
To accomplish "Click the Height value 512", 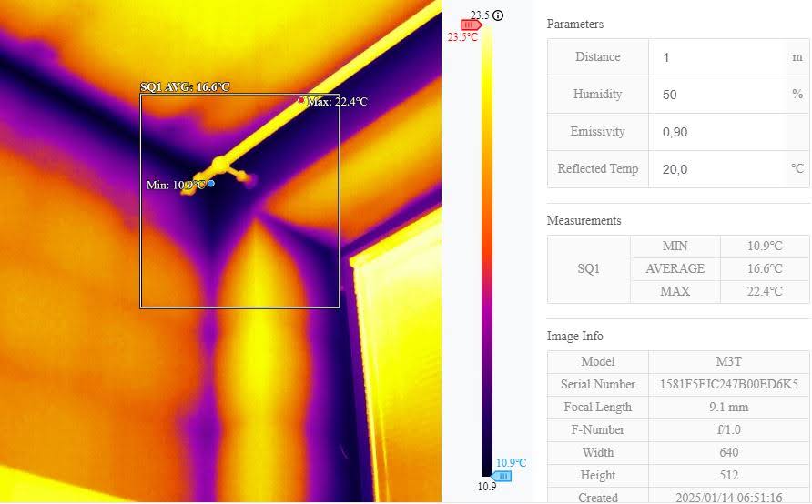I will tap(728, 475).
